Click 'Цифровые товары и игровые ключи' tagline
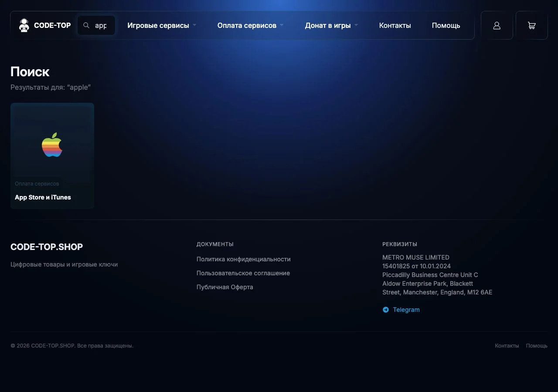Screen dimensions: 558x392 pyautogui.click(x=64, y=264)
